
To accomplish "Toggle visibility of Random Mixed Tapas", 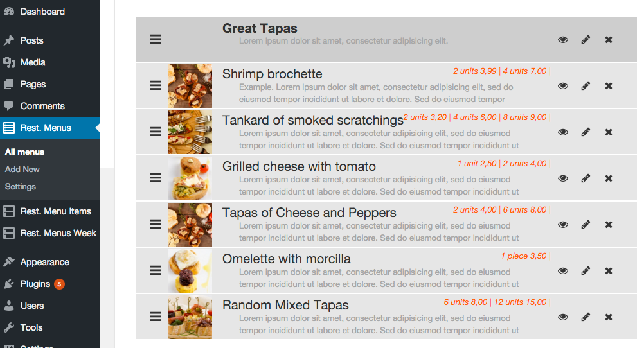I will [x=563, y=317].
